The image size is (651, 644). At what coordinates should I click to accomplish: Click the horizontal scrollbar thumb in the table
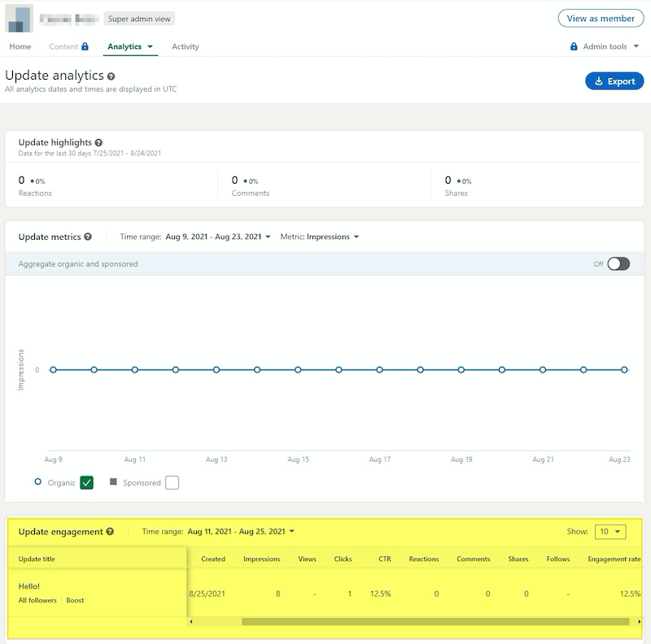[435, 621]
